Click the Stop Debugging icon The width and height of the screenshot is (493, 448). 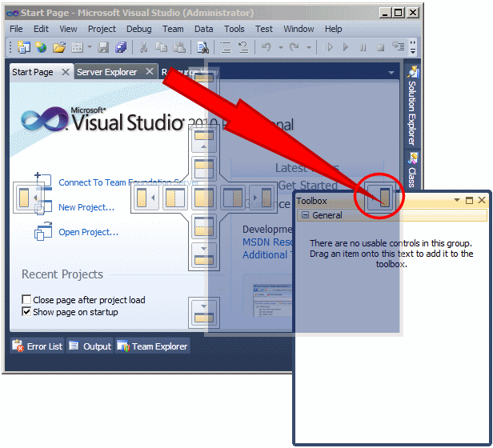pos(380,48)
